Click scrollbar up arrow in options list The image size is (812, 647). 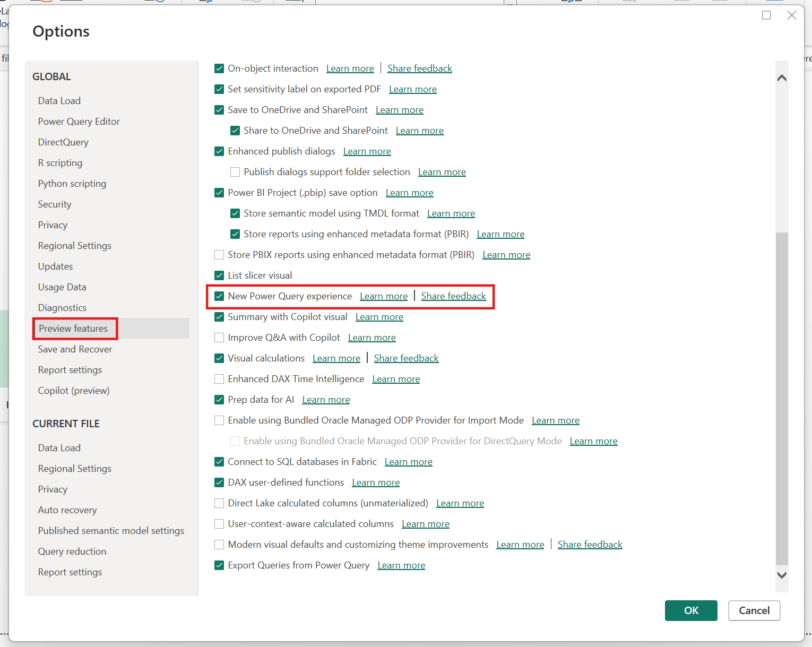coord(782,78)
